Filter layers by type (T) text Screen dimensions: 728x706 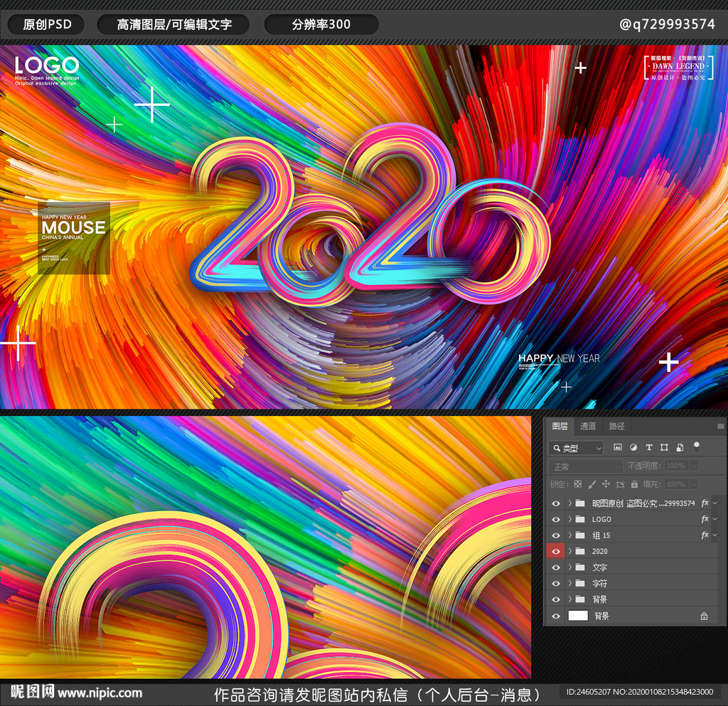648,447
